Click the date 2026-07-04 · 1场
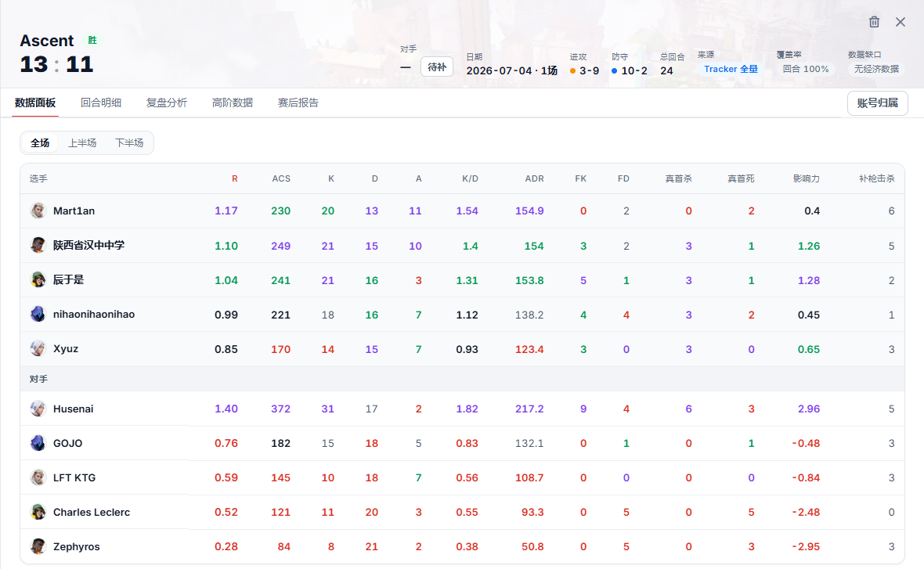Screen dimensions: 924x569 click(511, 70)
